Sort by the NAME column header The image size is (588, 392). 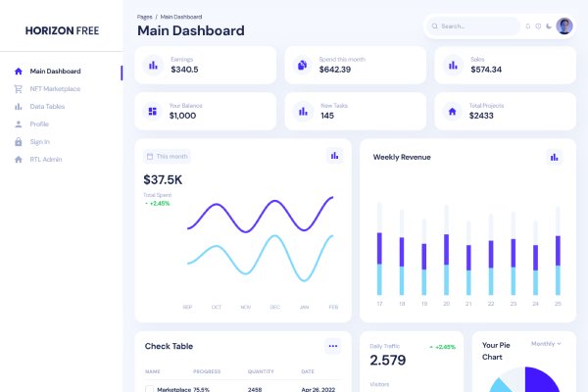(153, 371)
